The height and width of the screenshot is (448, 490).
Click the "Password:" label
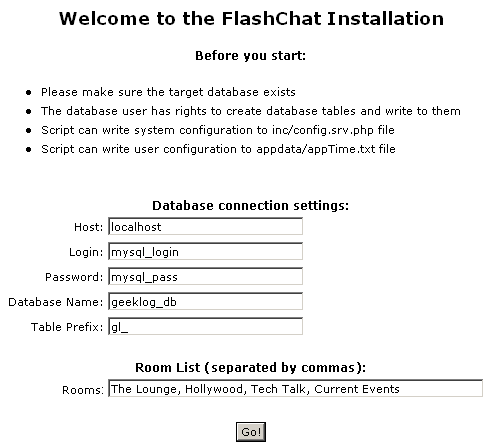(x=74, y=277)
